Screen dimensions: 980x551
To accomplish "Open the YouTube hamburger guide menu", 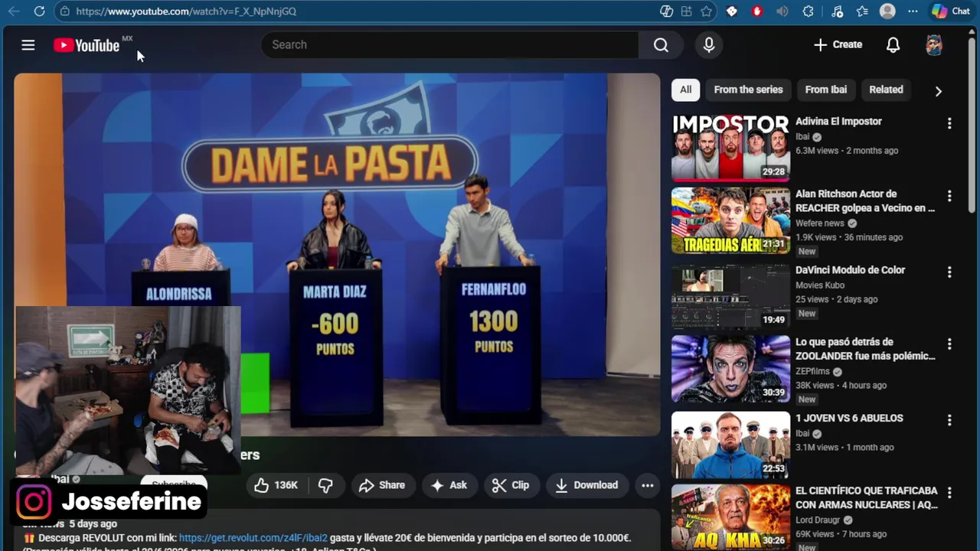I will coord(28,45).
